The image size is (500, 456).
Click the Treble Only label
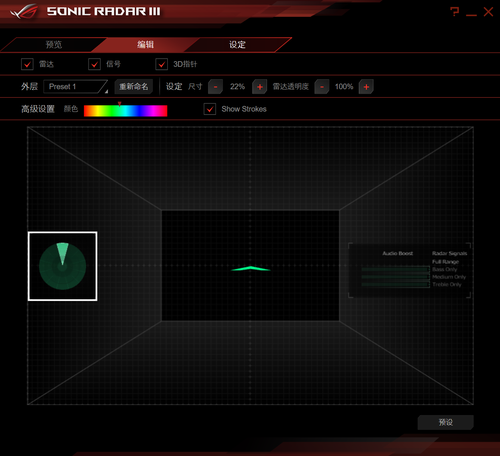click(x=447, y=284)
